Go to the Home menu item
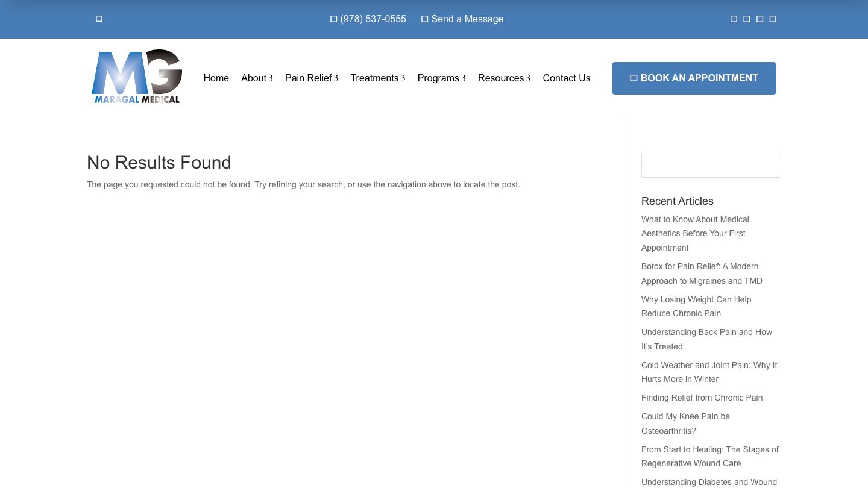The width and height of the screenshot is (868, 488). pos(216,78)
